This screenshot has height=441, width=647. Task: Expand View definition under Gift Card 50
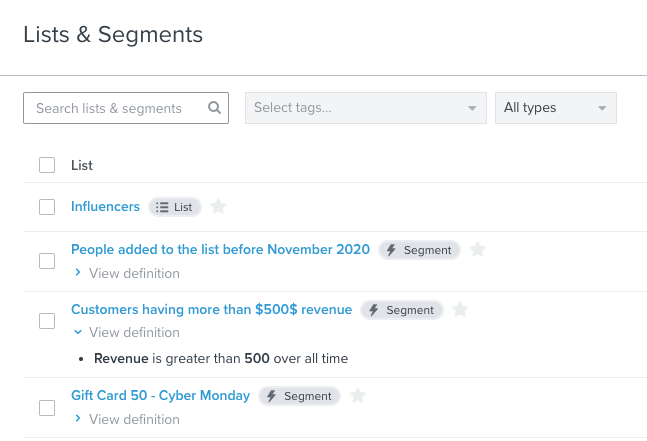point(126,419)
